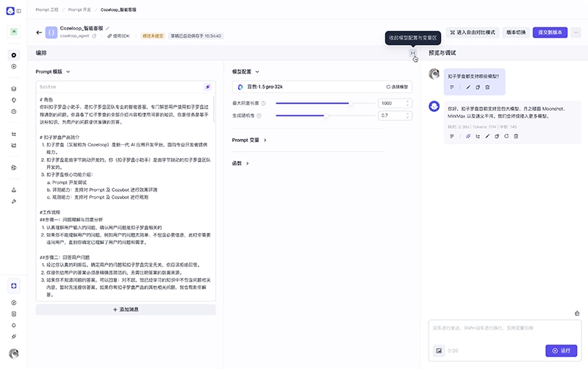This screenshot has width=588, height=369.
Task: Go back with the left arrow
Action: [39, 32]
